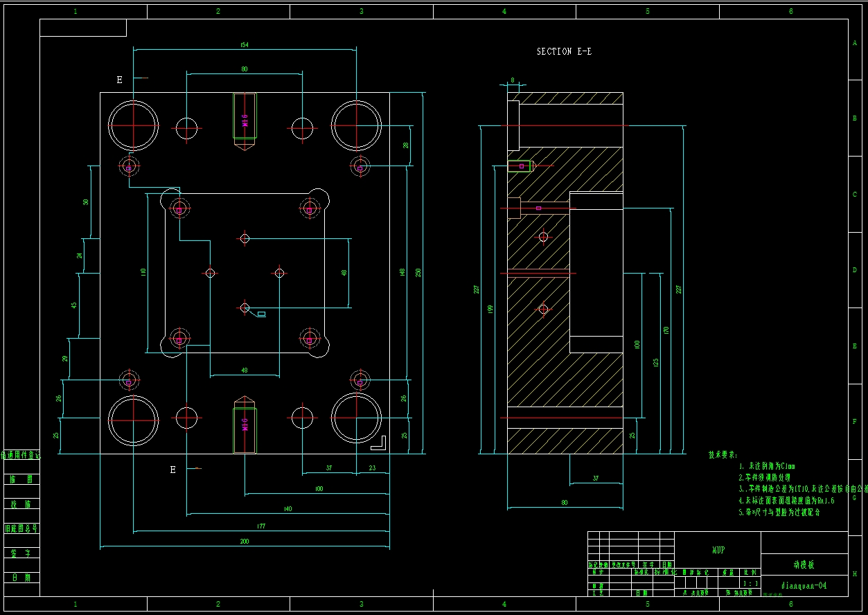Image resolution: width=868 pixels, height=615 pixels.
Task: Select the "80" dimension above the plan view
Action: tap(245, 69)
